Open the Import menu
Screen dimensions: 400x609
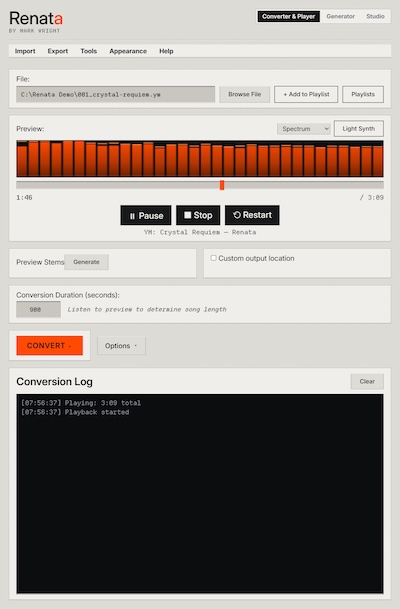(x=25, y=51)
